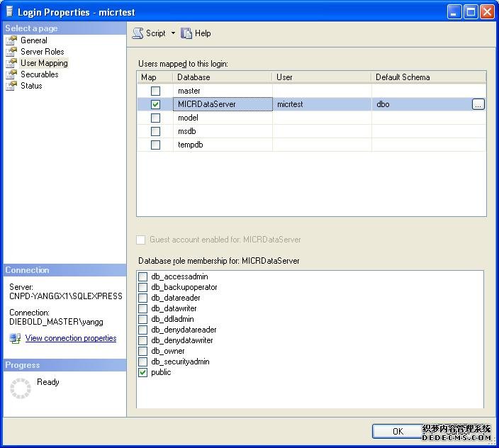Open the Script dropdown arrow
Viewport: 499px width, 448px height.
(x=173, y=33)
